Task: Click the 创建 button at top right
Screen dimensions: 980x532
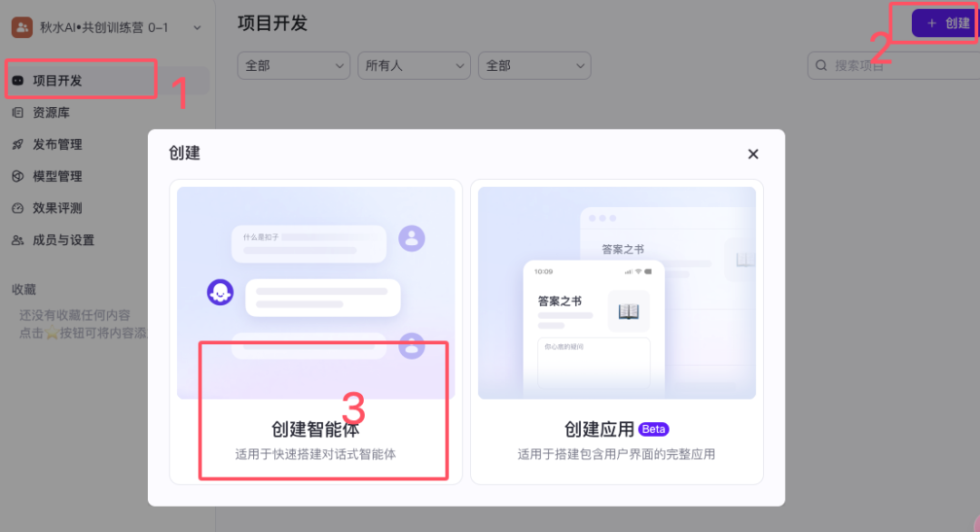Action: pos(946,24)
